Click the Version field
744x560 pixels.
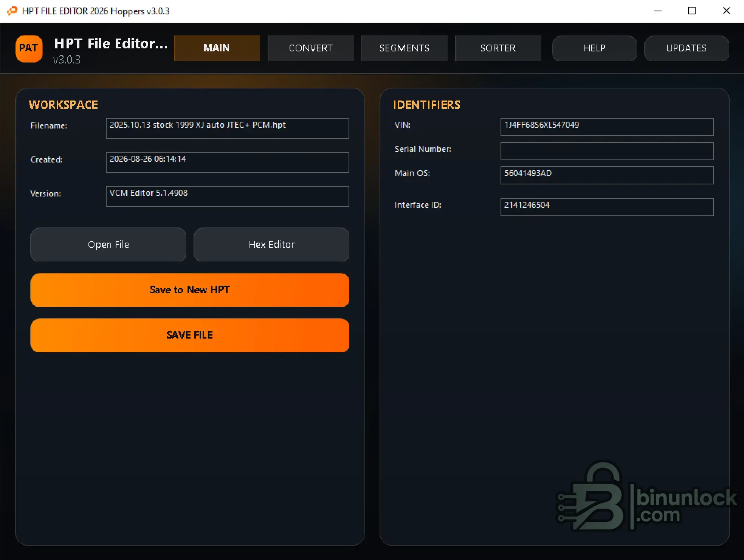click(x=227, y=196)
